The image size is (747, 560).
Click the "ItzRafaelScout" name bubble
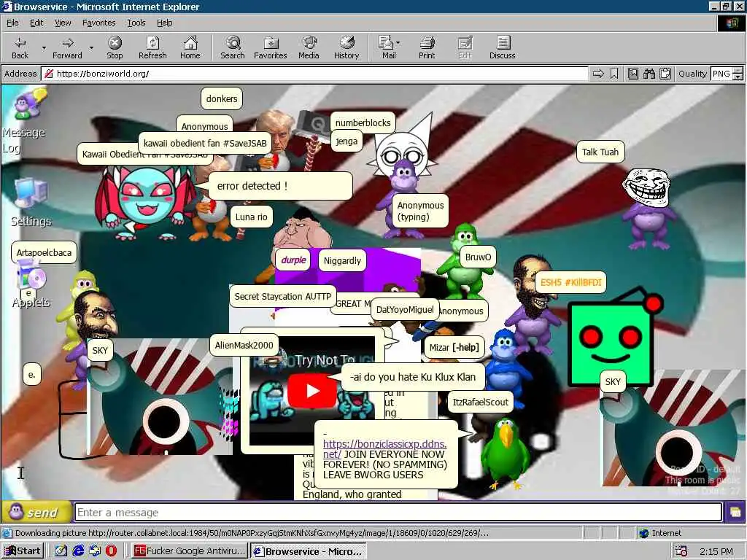pos(480,402)
